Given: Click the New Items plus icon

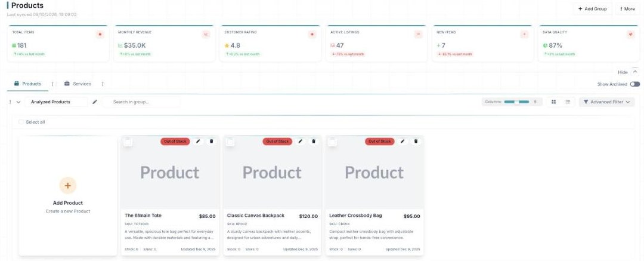Looking at the screenshot, I should pyautogui.click(x=524, y=35).
